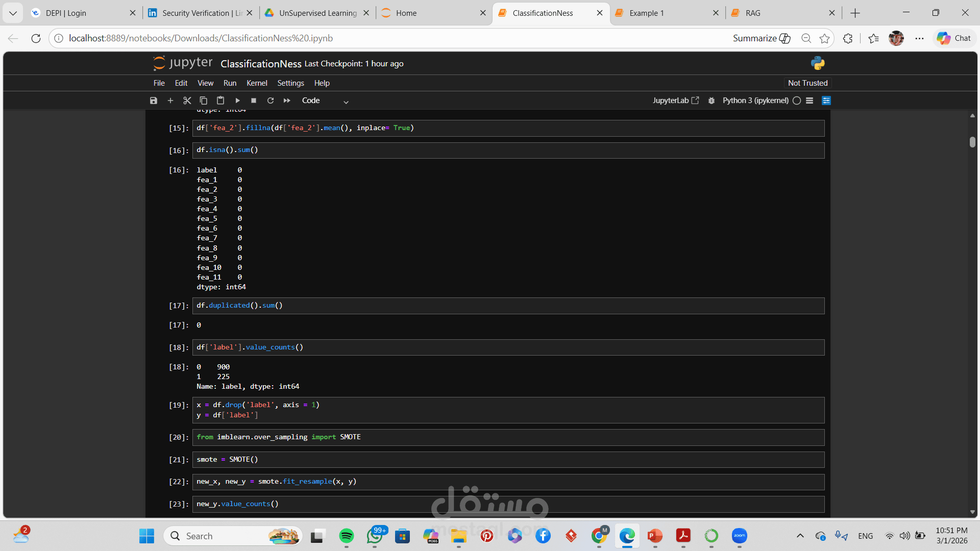Toggle the Not Trusted notebook status
Viewport: 980px width, 551px height.
807,83
